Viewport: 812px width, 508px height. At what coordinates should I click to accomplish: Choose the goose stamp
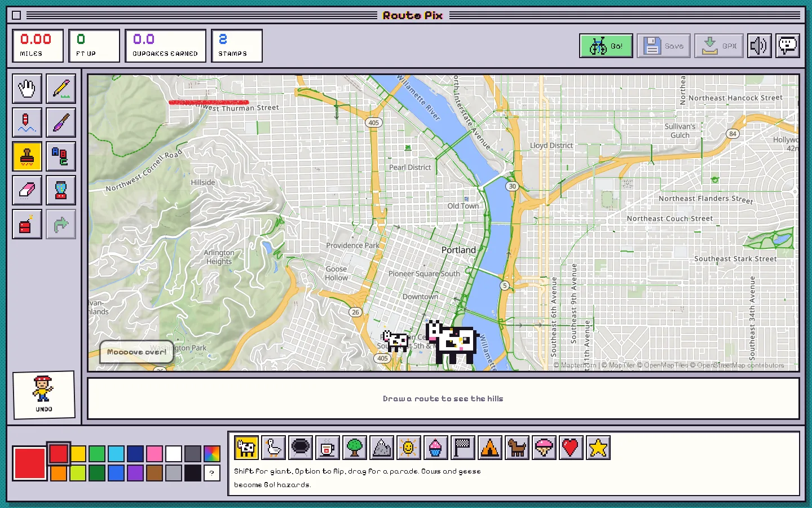click(x=273, y=448)
